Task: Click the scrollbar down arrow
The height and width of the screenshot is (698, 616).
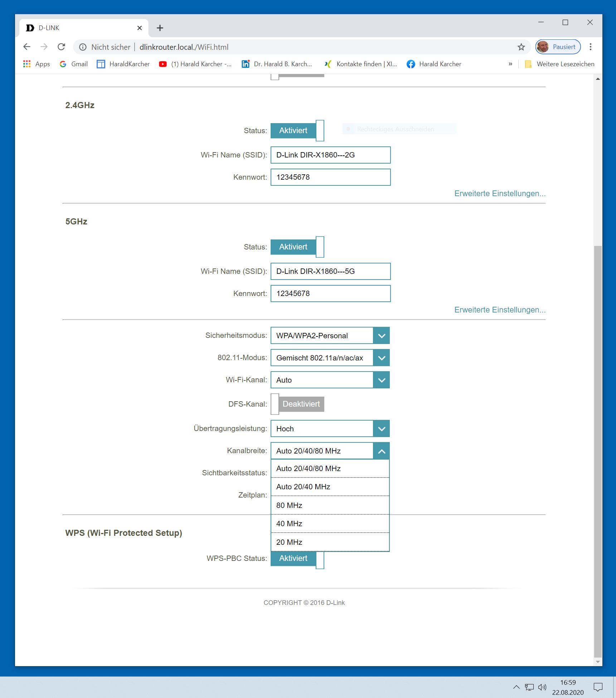Action: [x=598, y=662]
